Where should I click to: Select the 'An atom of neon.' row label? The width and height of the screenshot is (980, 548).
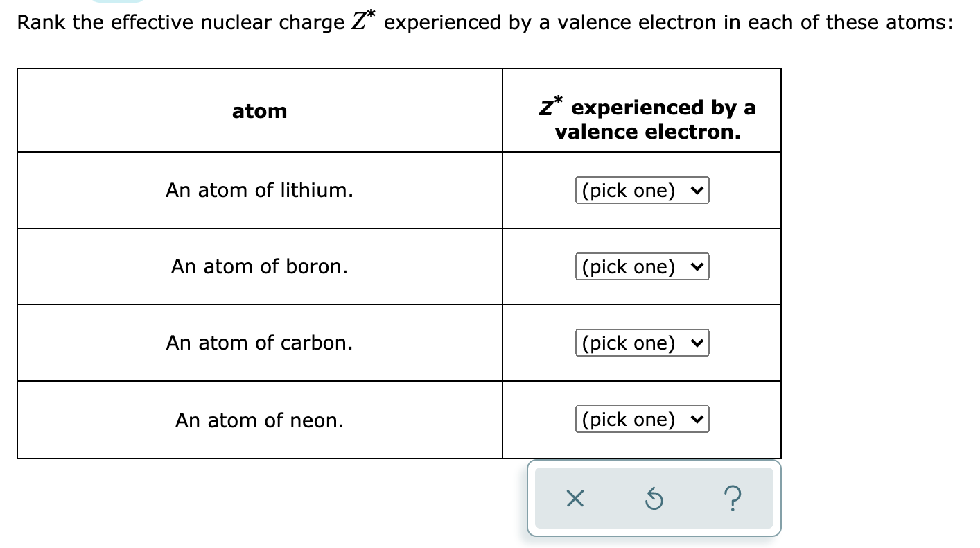tap(259, 420)
